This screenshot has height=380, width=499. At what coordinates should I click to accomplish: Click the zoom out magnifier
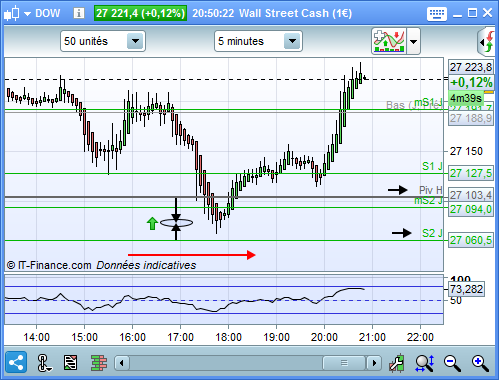pyautogui.click(x=452, y=363)
